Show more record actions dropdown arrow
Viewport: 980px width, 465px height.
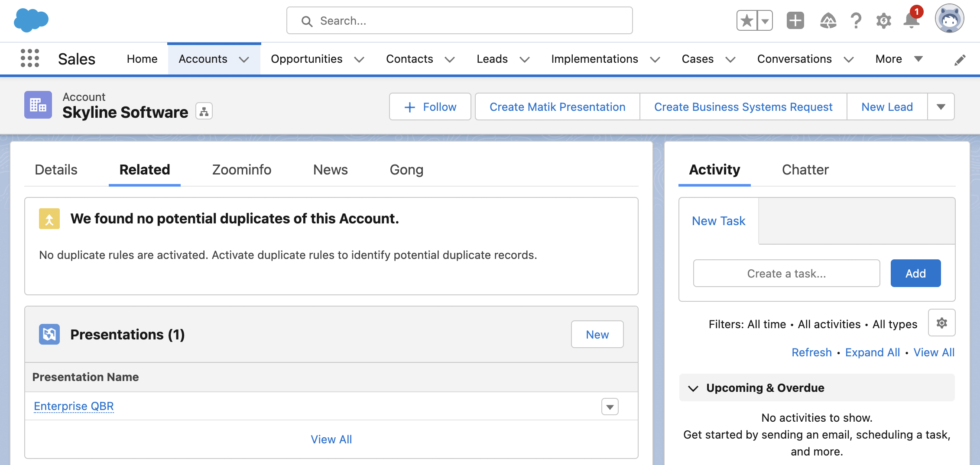pyautogui.click(x=941, y=107)
